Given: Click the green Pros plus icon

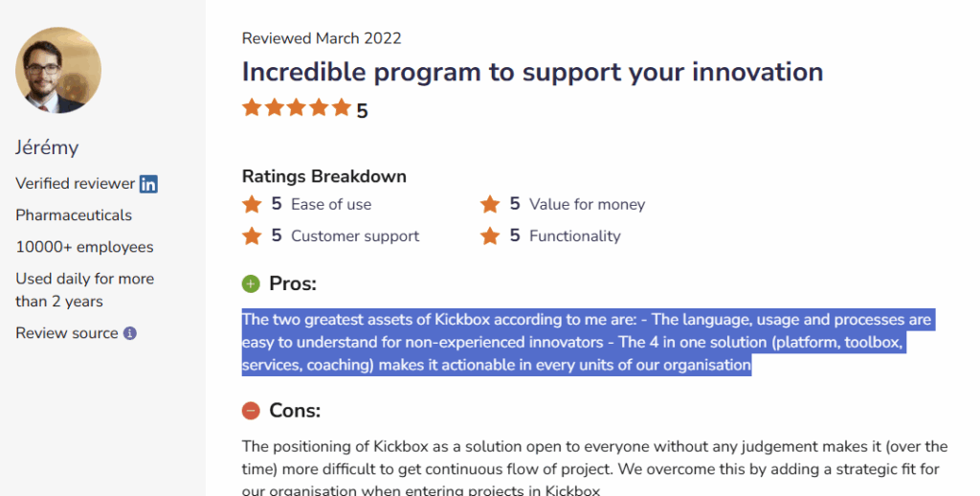Looking at the screenshot, I should point(251,283).
